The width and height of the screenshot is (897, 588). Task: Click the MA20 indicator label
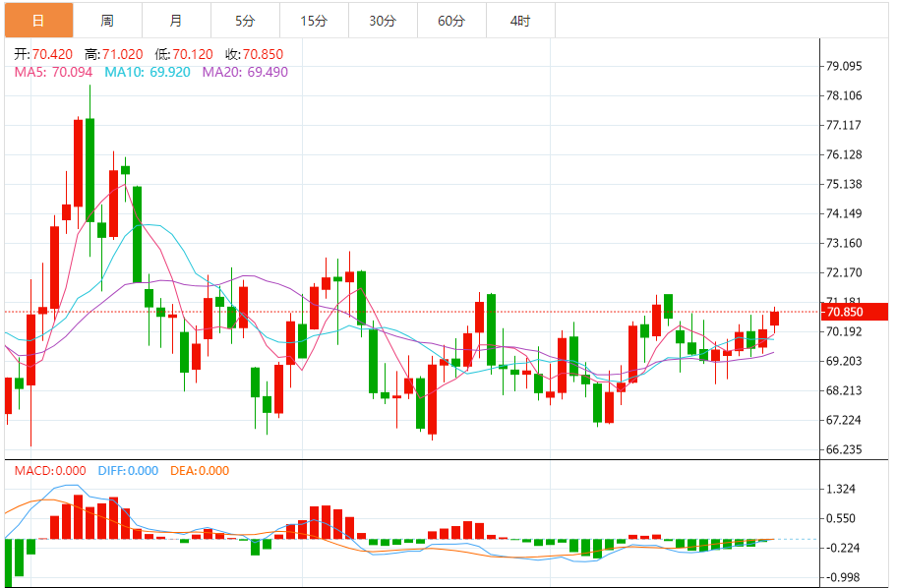tap(245, 72)
